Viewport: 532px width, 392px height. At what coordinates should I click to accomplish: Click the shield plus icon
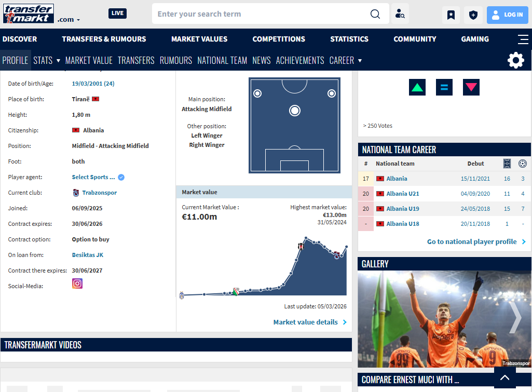click(x=473, y=15)
